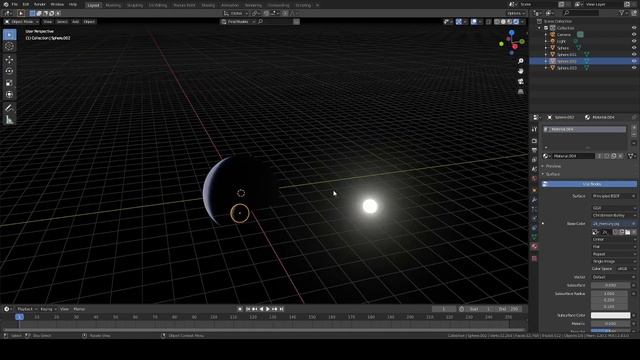
Task: Switch perspective/orthographic grid gizmo
Action: (x=521, y=92)
